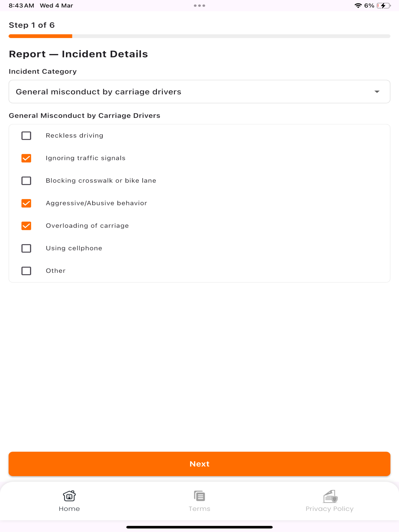Tap the three-dot multitasking icon
399x532 pixels.
[x=199, y=6]
